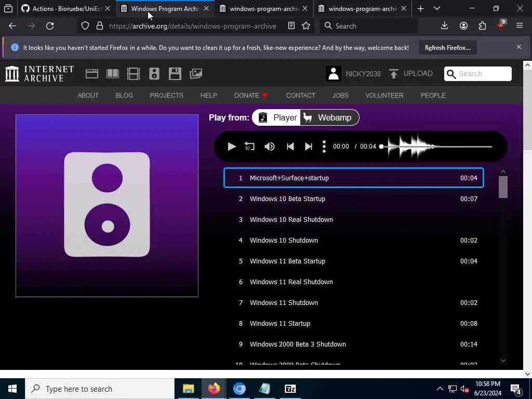The height and width of the screenshot is (399, 532).
Task: Open the Firefox downloads panel
Action: pyautogui.click(x=445, y=26)
